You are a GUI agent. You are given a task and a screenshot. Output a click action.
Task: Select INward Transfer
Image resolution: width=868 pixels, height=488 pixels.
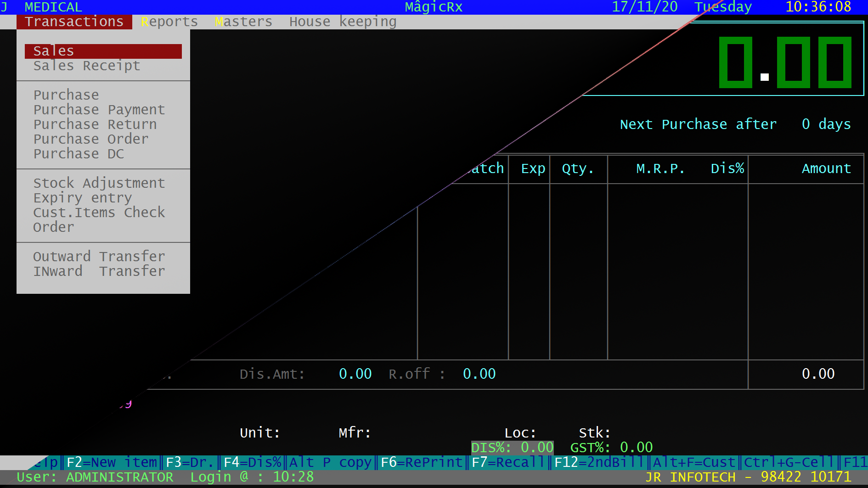(99, 271)
